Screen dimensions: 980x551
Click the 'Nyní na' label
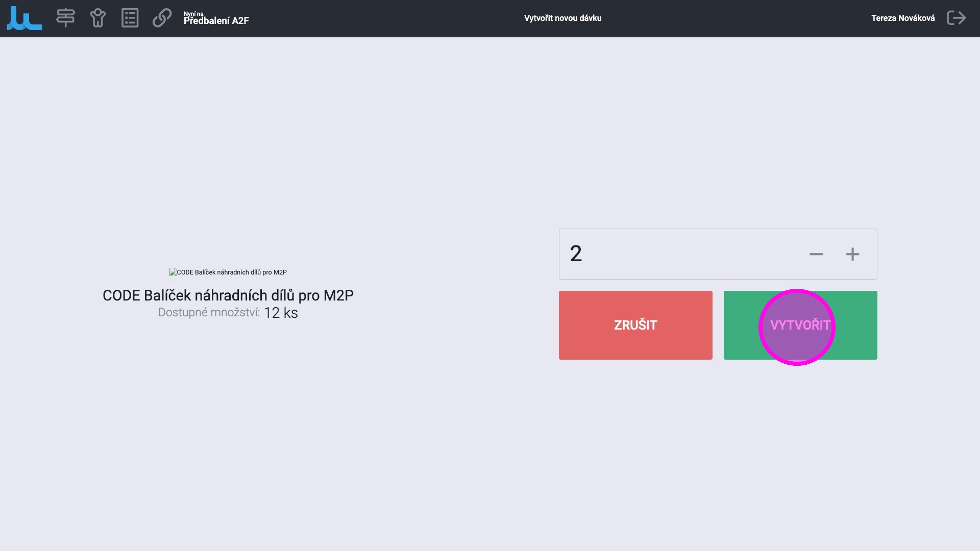tap(193, 14)
